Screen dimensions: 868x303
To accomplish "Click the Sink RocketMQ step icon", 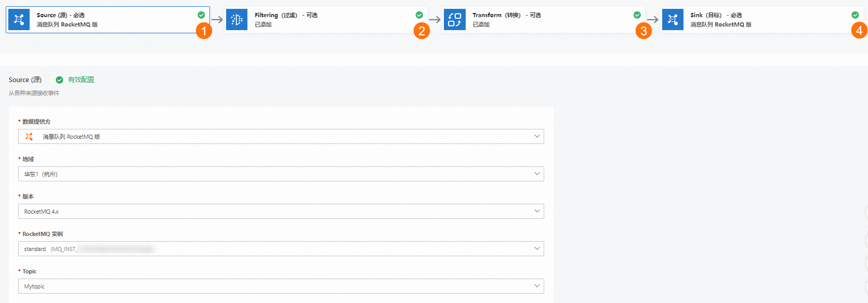I will point(673,20).
